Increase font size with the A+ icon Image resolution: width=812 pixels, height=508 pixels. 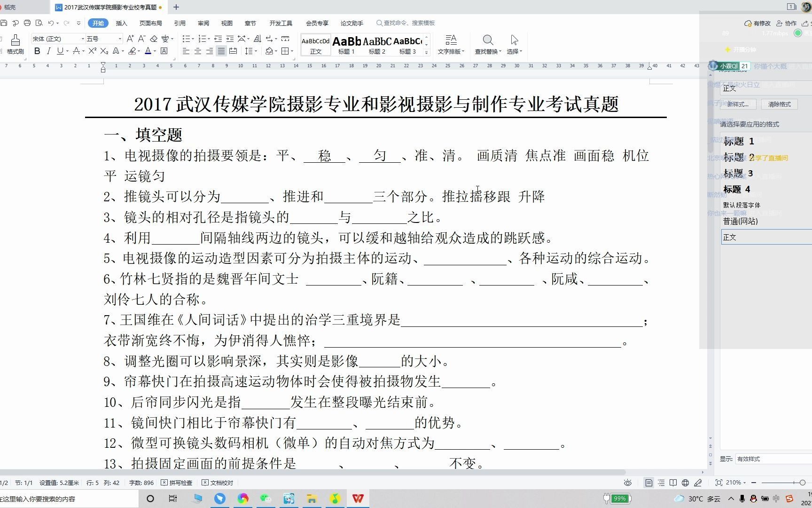point(130,39)
